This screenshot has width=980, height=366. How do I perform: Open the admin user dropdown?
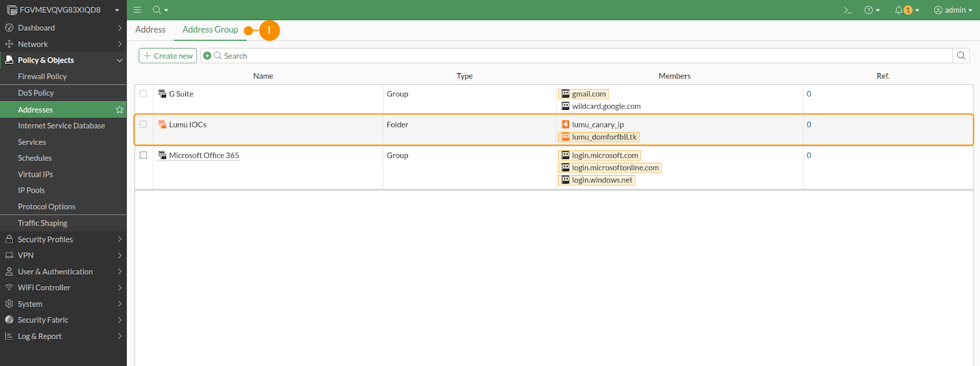[x=953, y=10]
